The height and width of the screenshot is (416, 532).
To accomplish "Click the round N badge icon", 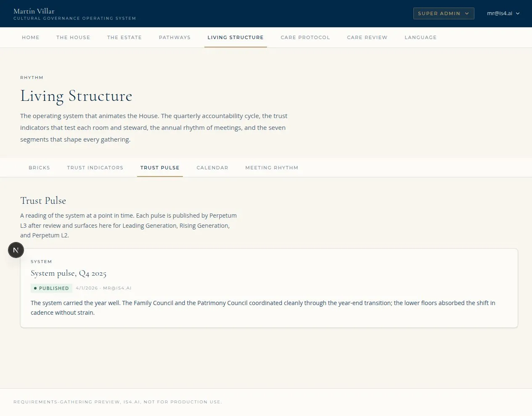I will click(16, 250).
